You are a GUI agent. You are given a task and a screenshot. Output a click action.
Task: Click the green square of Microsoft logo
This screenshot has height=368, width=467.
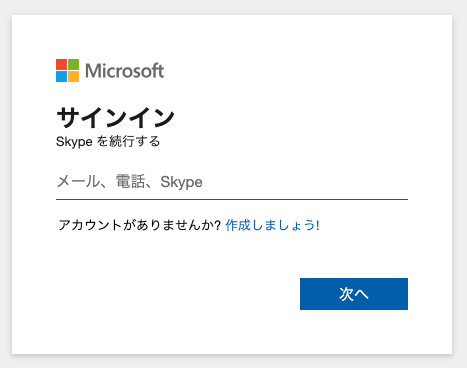tap(73, 64)
